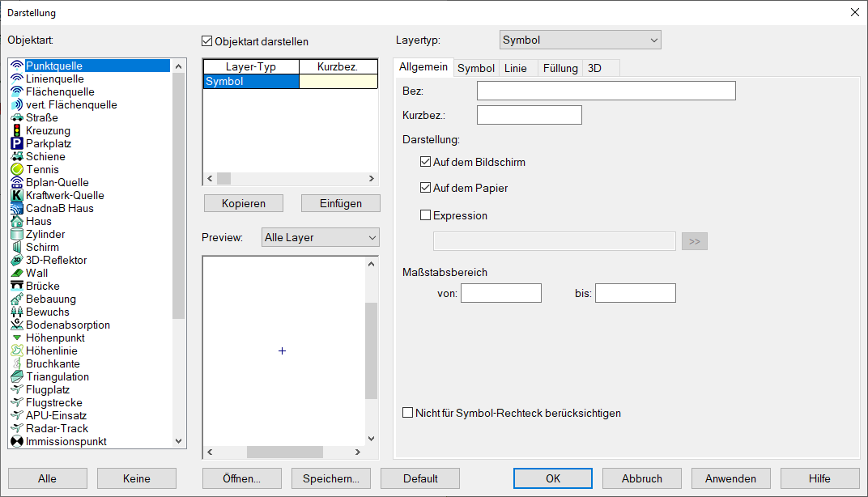Choose the Immissionspunkt icon
Image resolution: width=868 pixels, height=497 pixels.
pyautogui.click(x=17, y=441)
